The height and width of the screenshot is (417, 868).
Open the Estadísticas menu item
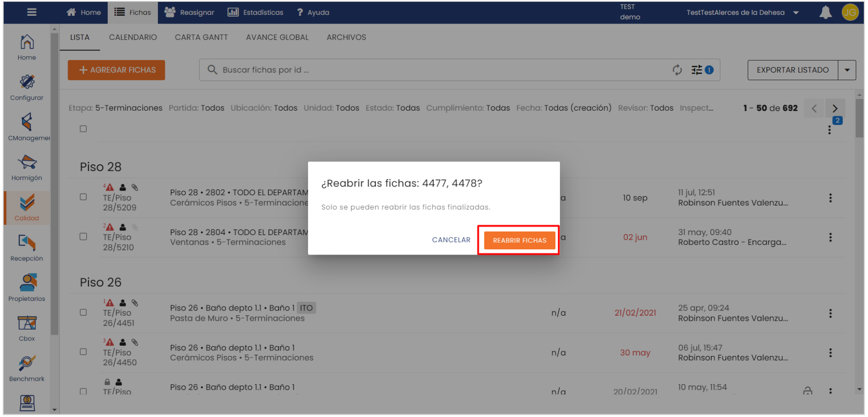[255, 12]
